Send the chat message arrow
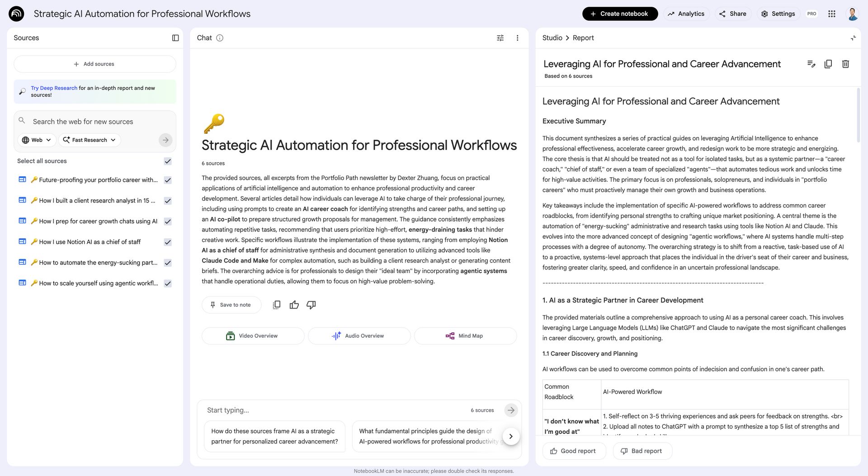This screenshot has width=868, height=476. (x=511, y=410)
